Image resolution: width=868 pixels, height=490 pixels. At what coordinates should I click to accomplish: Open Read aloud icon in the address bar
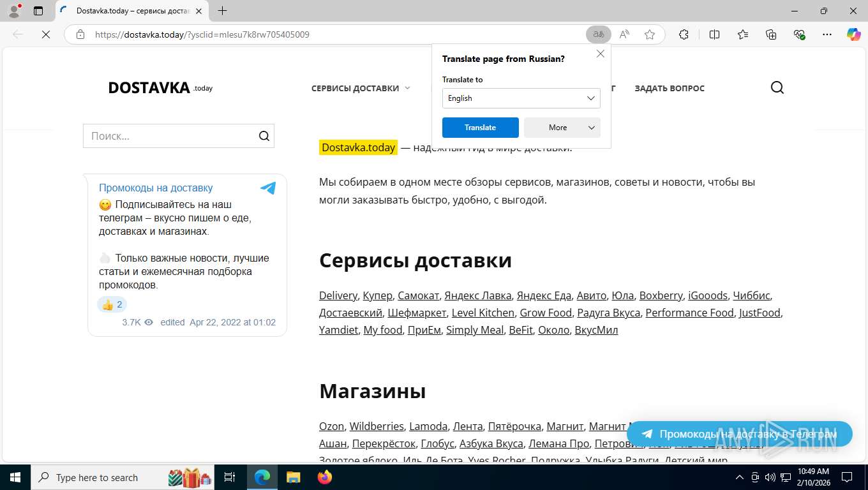[x=624, y=34]
